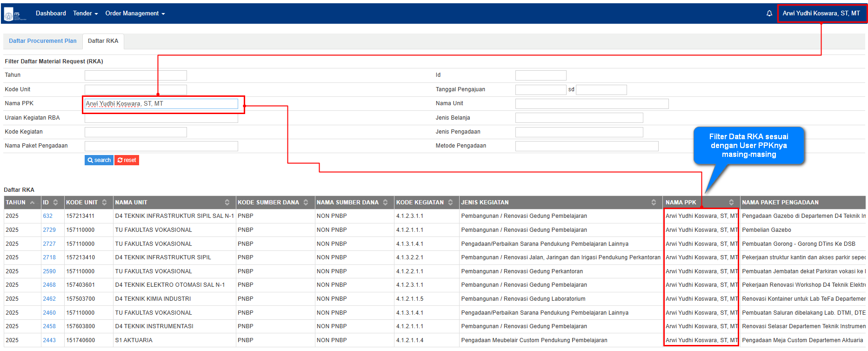Image resolution: width=868 pixels, height=351 pixels.
Task: Sort by KODE SUMBER DANA icon
Action: 306,202
